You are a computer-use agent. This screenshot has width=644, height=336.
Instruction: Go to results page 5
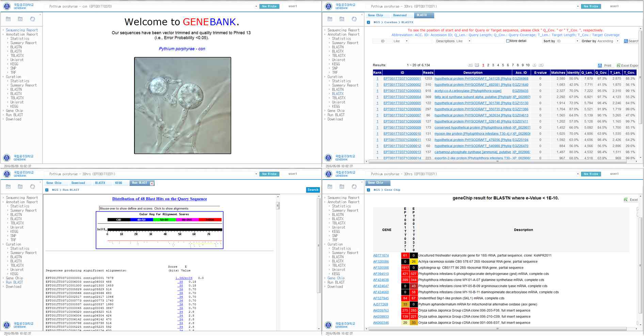tap(503, 65)
